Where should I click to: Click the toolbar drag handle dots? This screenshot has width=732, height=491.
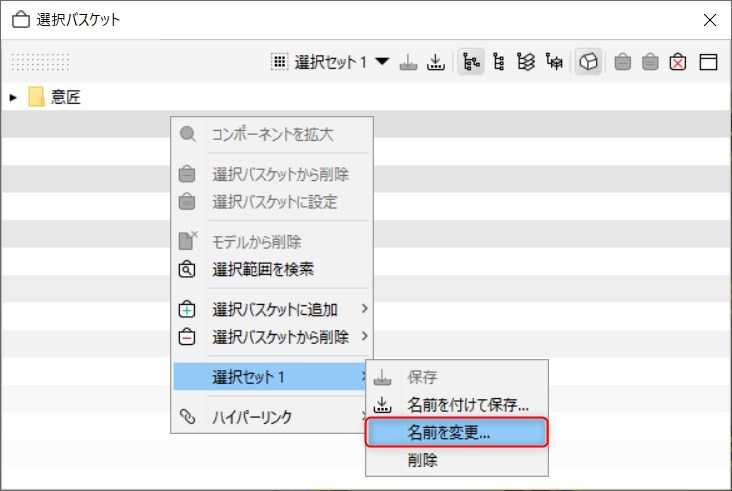pos(40,62)
